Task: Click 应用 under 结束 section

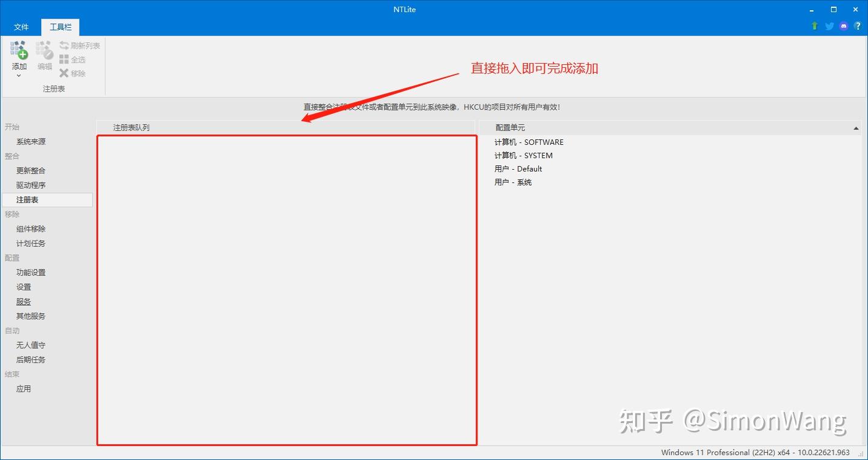Action: 24,388
